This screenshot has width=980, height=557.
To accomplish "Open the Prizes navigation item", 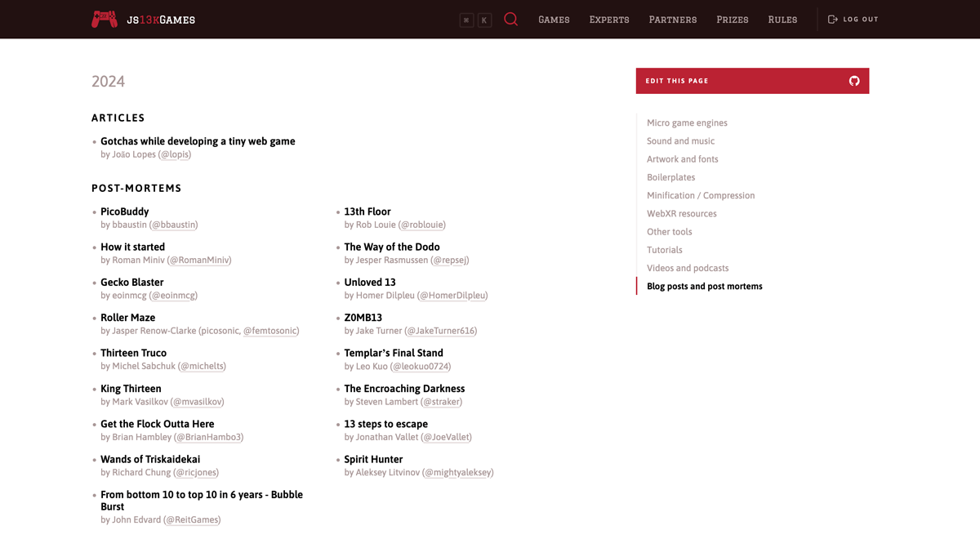I will click(733, 20).
